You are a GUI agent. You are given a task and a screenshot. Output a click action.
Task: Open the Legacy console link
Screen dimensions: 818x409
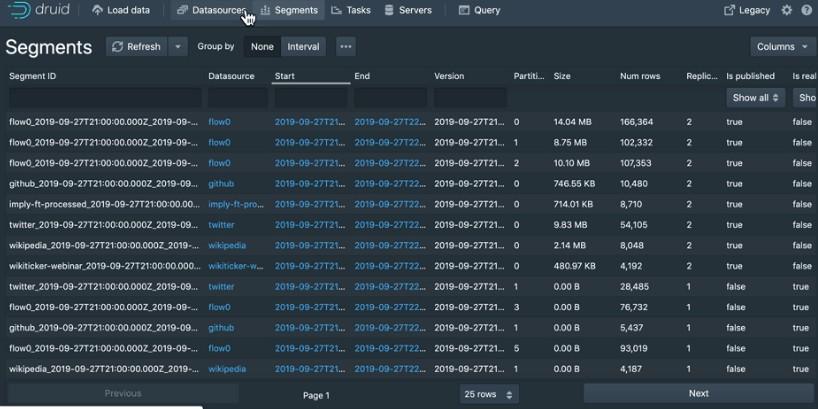click(747, 10)
